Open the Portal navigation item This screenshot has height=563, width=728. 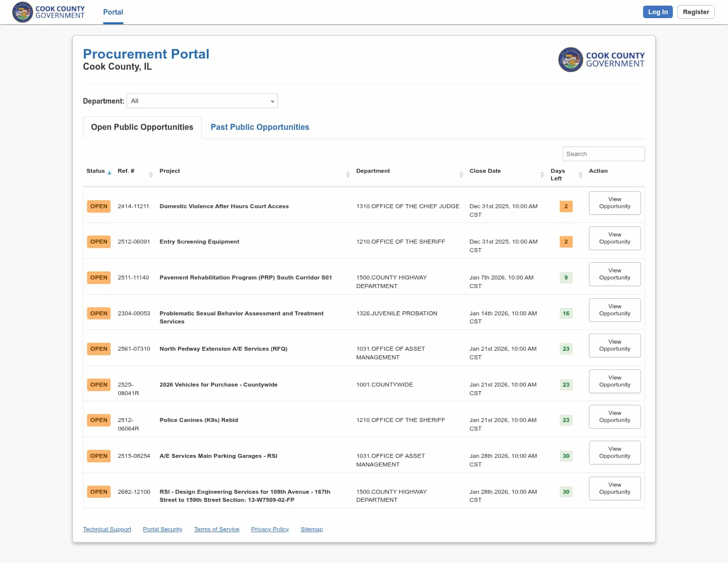tap(113, 12)
